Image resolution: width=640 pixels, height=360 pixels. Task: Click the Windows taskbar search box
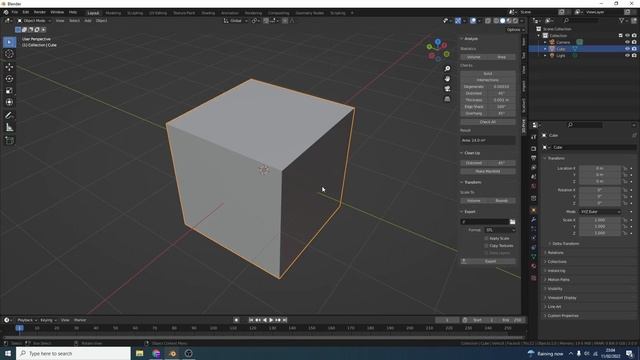73,353
